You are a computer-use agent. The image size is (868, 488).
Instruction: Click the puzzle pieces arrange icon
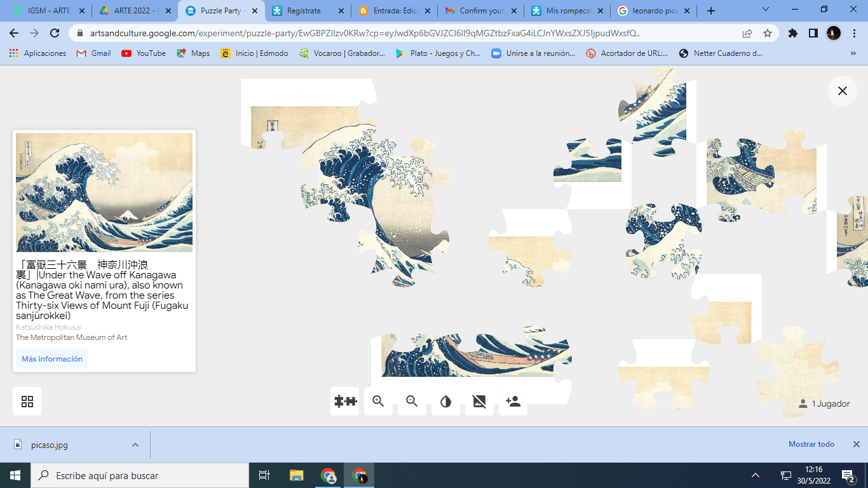345,401
